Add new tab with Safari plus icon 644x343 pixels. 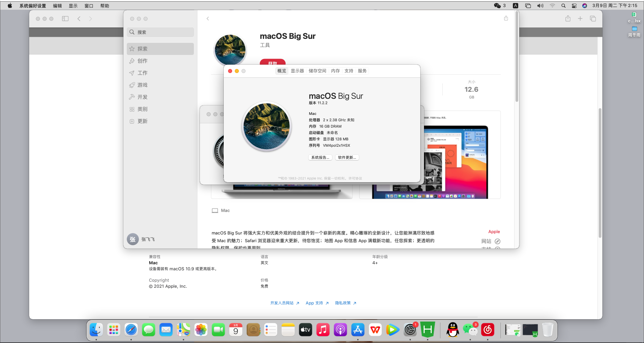click(580, 18)
